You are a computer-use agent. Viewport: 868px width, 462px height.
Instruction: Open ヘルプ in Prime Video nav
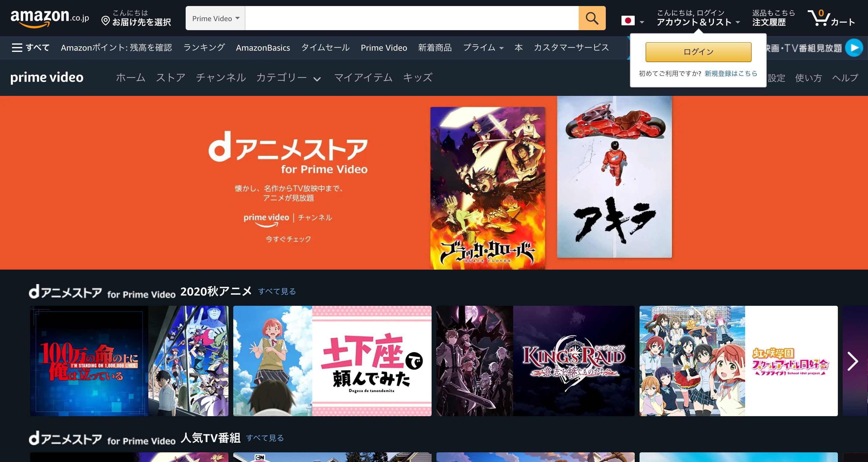(845, 78)
